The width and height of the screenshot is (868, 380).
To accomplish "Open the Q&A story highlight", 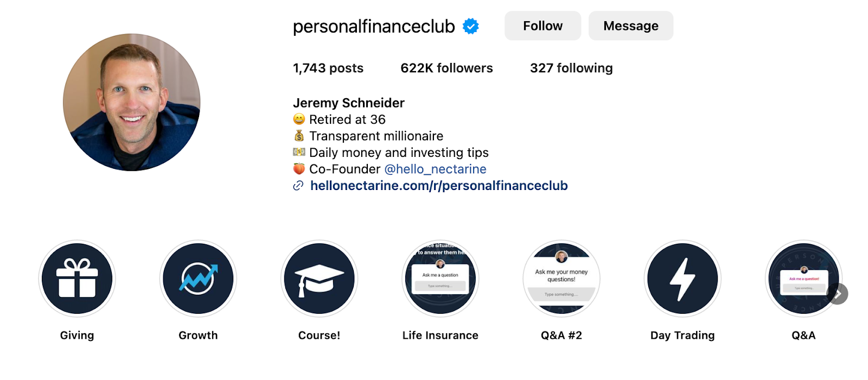I will click(x=803, y=278).
